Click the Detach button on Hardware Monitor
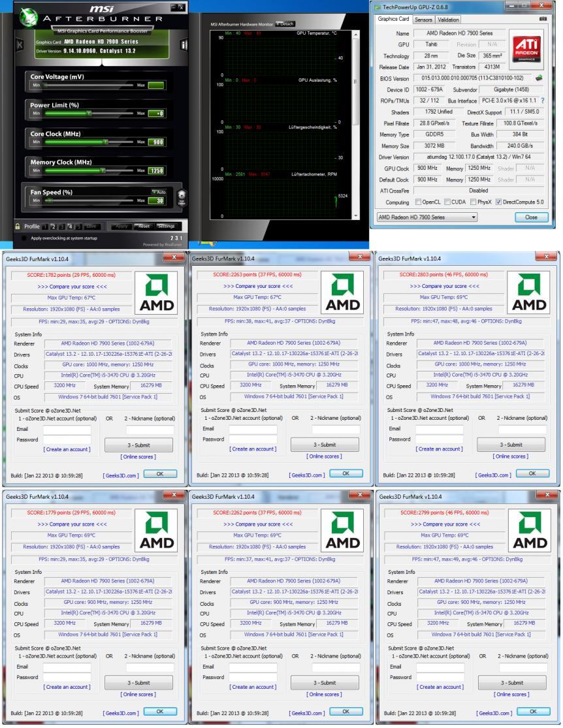 tap(285, 24)
